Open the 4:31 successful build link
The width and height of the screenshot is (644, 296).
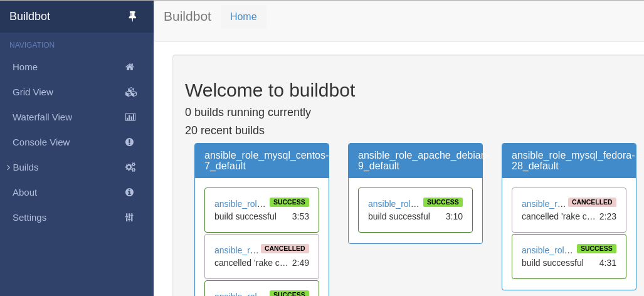[547, 250]
